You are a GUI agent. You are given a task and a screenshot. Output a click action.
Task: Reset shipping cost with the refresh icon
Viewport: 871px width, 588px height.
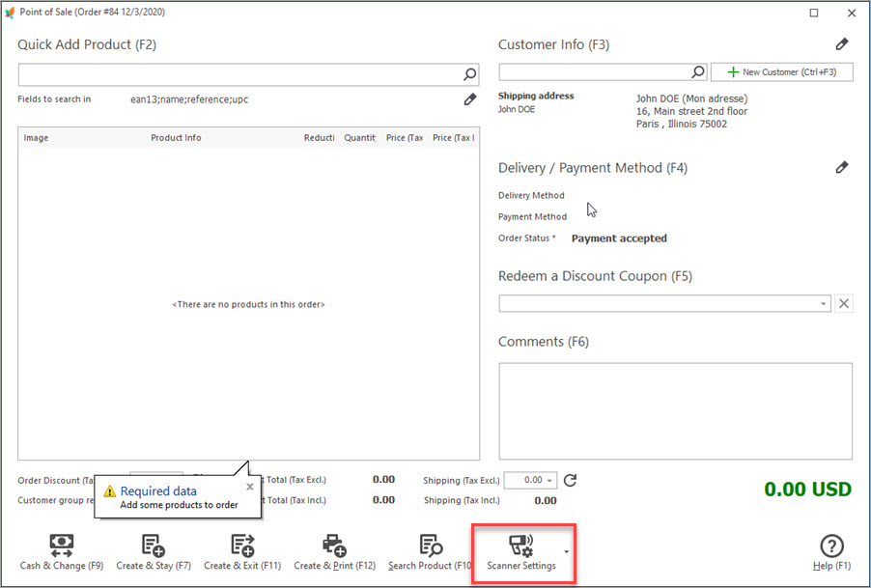coord(570,480)
